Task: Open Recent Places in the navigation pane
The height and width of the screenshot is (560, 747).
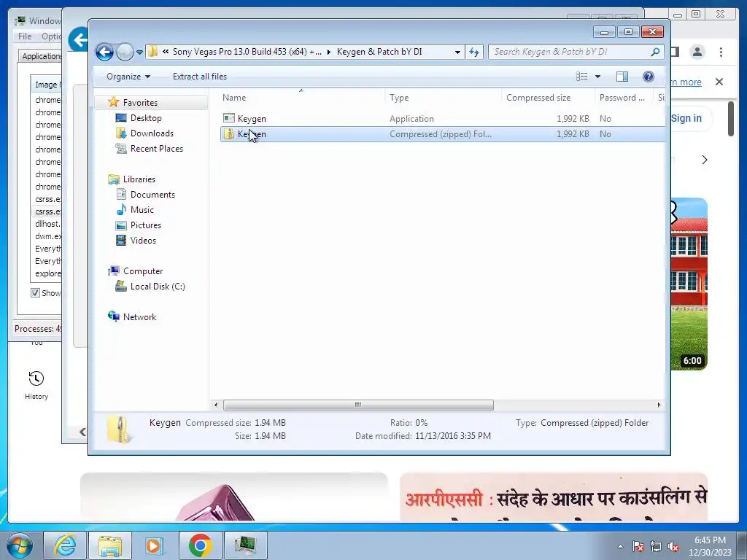Action: 157,149
